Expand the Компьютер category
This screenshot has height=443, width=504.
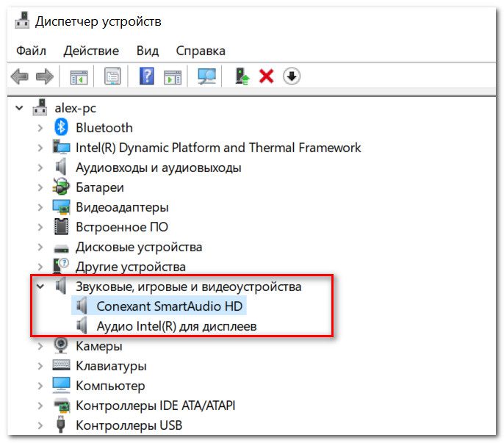click(x=40, y=386)
